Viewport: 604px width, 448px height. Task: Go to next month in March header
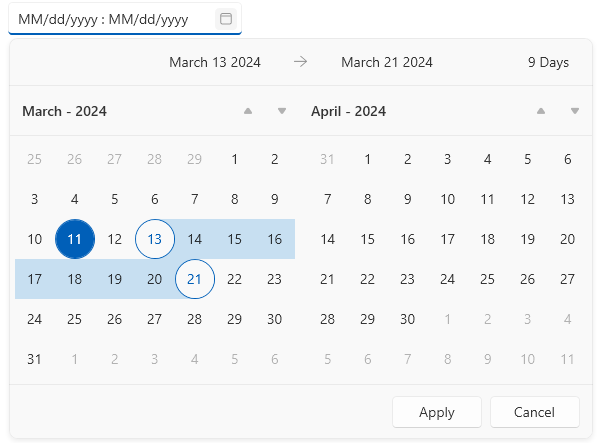tap(282, 111)
